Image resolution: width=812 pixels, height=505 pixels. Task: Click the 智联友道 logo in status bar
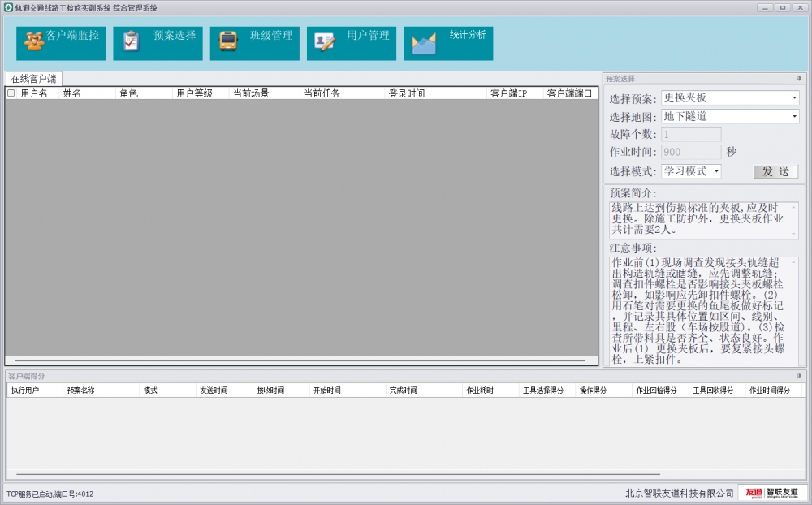click(772, 493)
